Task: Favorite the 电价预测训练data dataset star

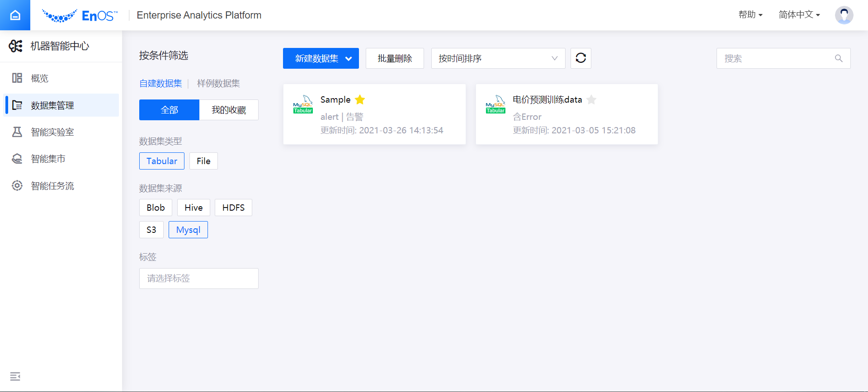Action: [591, 99]
